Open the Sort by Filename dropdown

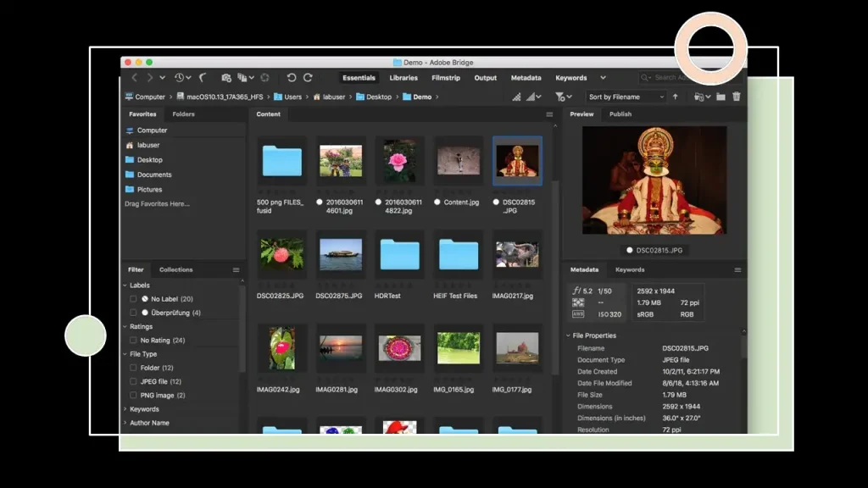pyautogui.click(x=626, y=97)
